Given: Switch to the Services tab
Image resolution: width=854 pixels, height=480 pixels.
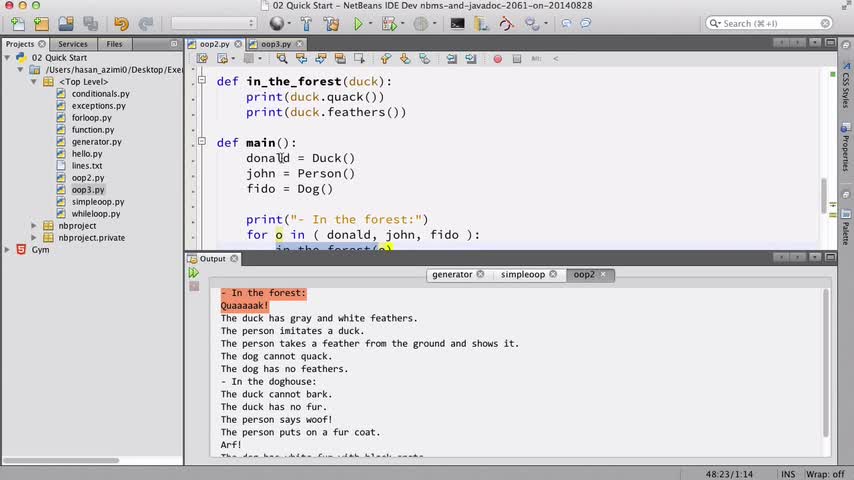Looking at the screenshot, I should (x=72, y=44).
